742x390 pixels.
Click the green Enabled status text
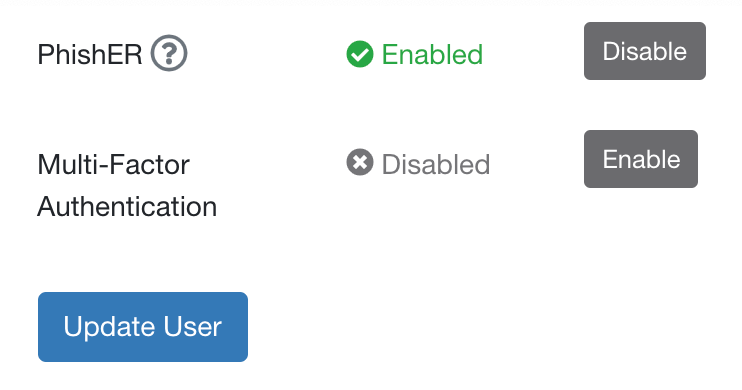(432, 54)
